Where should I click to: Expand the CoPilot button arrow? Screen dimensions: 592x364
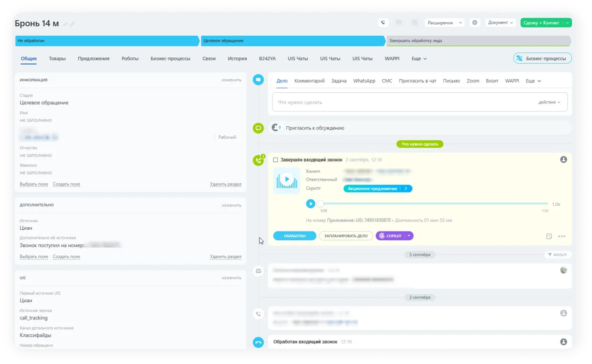[409, 236]
